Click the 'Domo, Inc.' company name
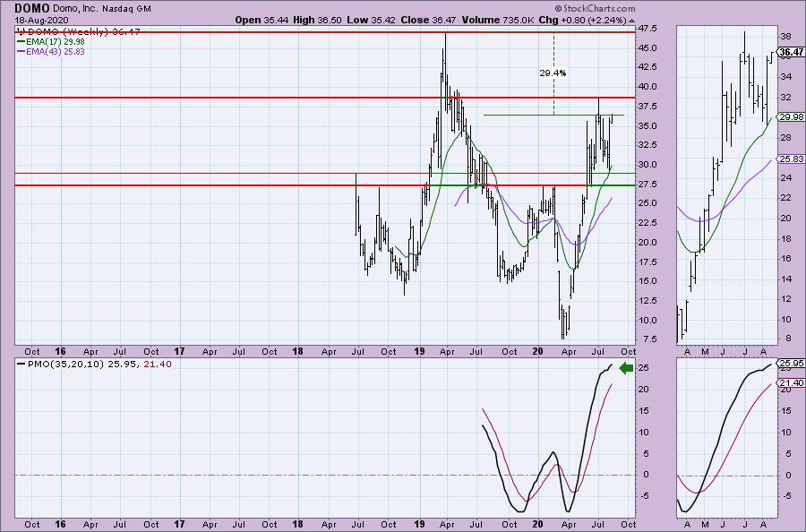This screenshot has width=806, height=532. point(74,9)
